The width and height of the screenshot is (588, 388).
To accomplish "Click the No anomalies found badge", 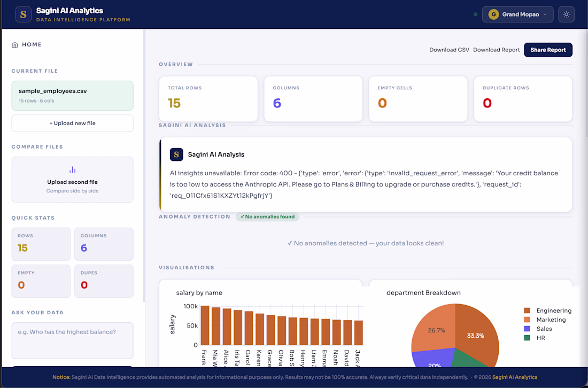I will [x=267, y=216].
